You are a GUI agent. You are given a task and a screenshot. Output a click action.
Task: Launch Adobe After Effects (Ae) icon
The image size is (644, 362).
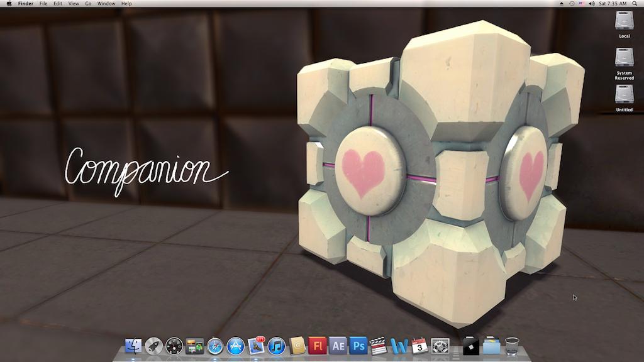pyautogui.click(x=338, y=346)
